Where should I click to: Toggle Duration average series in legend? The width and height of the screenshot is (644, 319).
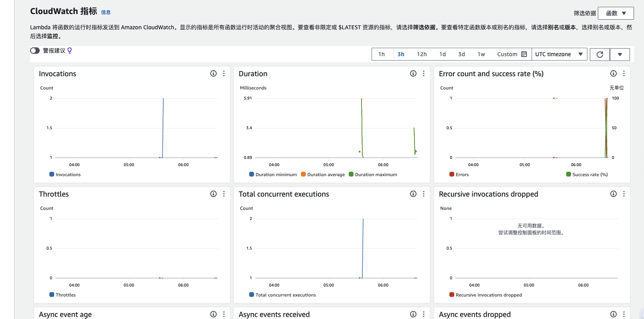(323, 175)
